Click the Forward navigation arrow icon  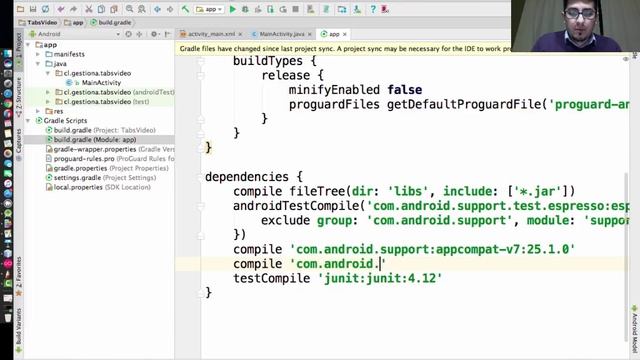pos(170,9)
